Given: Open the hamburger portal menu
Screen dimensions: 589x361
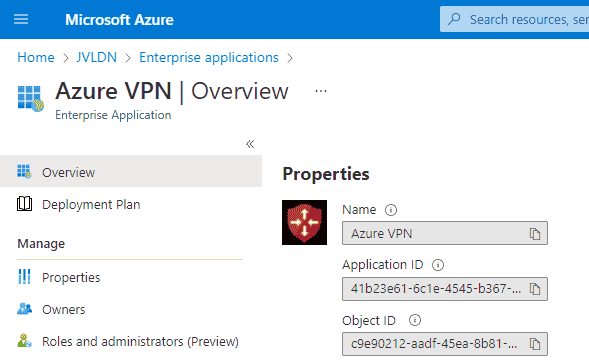Looking at the screenshot, I should click(x=21, y=19).
